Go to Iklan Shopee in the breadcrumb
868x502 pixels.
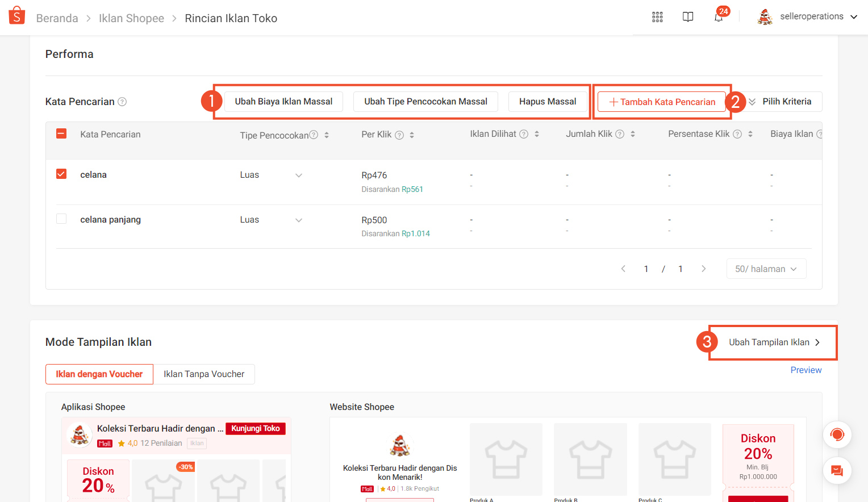[x=131, y=18]
